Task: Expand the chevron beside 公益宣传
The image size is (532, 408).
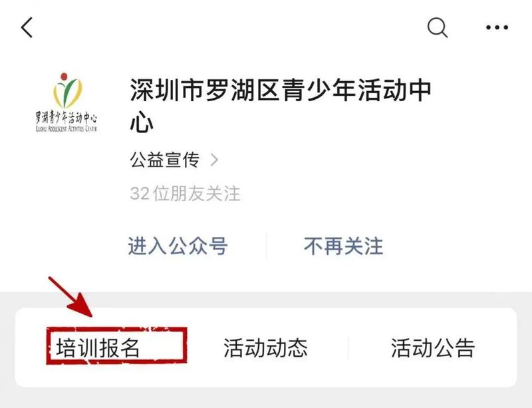Action: click(x=214, y=160)
